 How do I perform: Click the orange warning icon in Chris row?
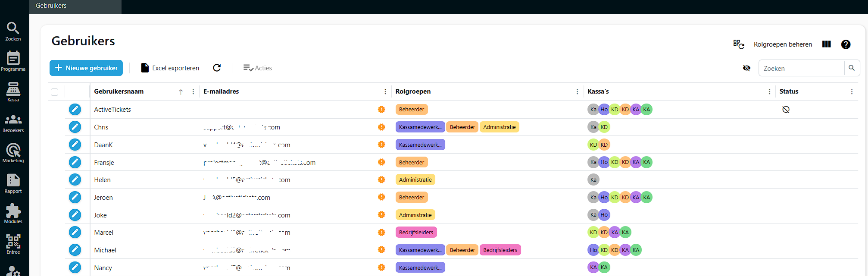click(x=381, y=127)
